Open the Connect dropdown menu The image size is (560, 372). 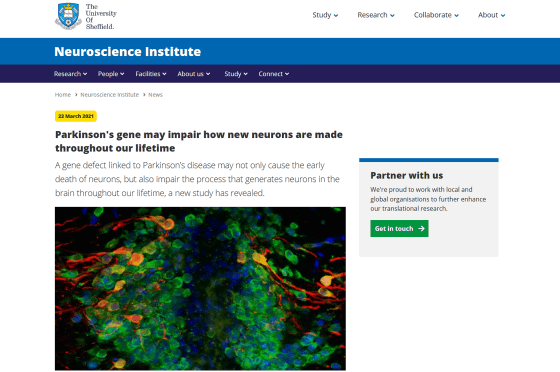tap(274, 74)
